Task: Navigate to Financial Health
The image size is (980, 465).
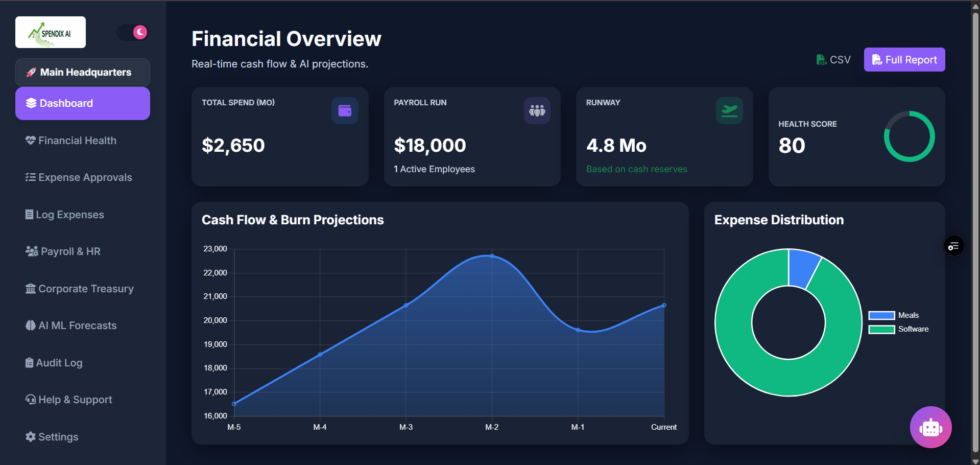Action: click(78, 140)
